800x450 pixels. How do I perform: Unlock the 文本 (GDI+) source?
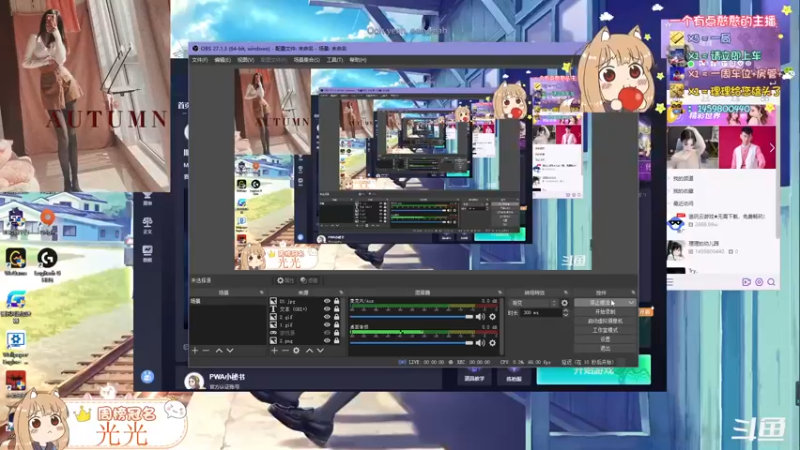coord(337,309)
